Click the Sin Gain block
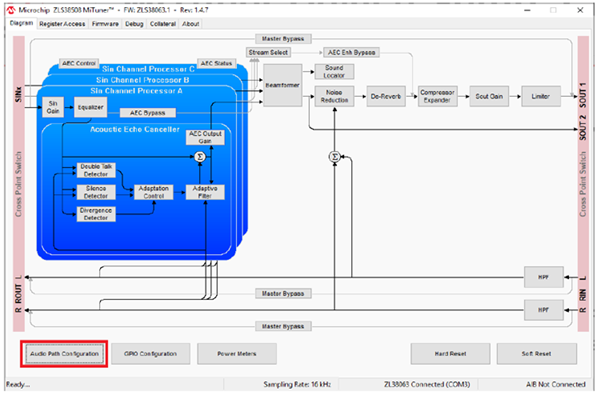 (x=53, y=107)
